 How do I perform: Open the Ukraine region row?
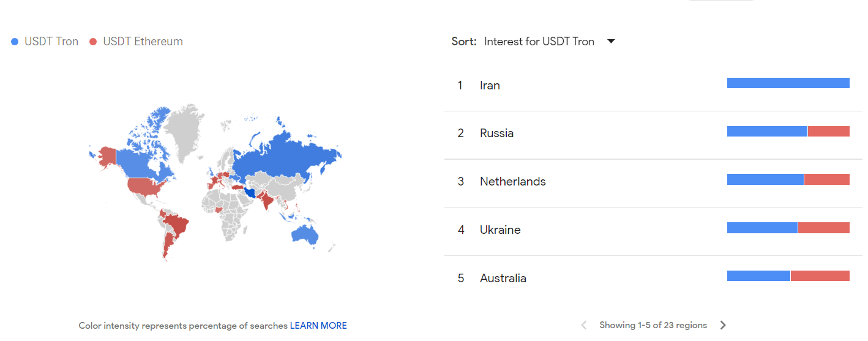click(x=653, y=230)
